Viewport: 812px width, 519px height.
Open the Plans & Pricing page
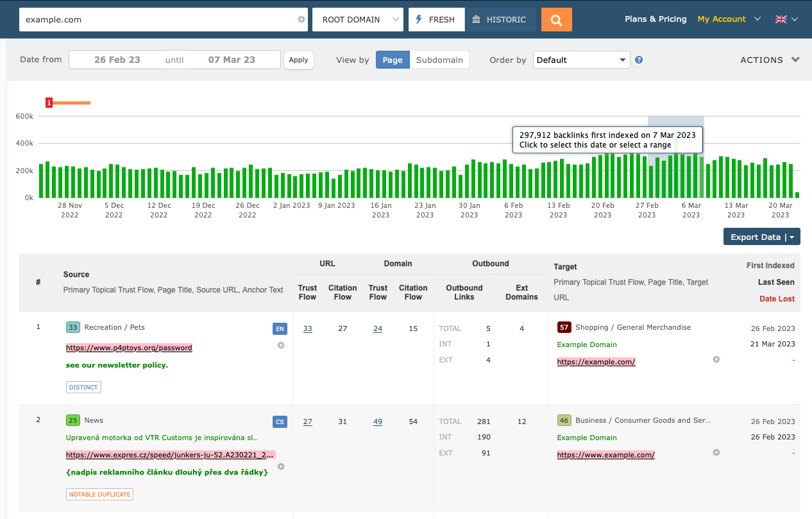pos(656,19)
